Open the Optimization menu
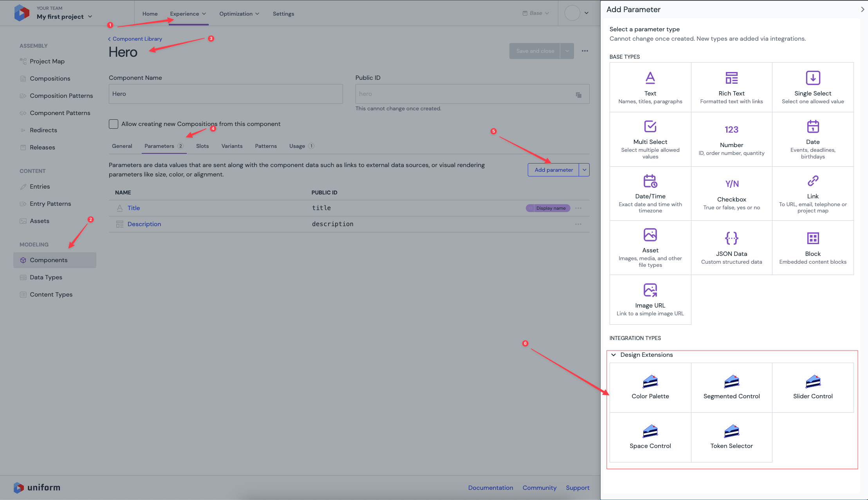 [239, 14]
